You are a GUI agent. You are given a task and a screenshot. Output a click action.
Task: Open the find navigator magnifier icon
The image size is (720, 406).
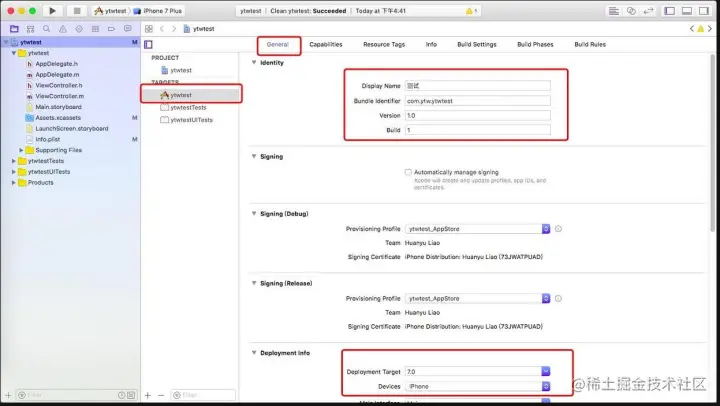click(46, 28)
